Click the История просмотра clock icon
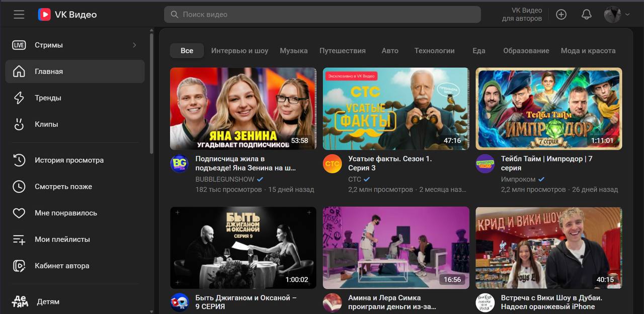 pyautogui.click(x=19, y=160)
